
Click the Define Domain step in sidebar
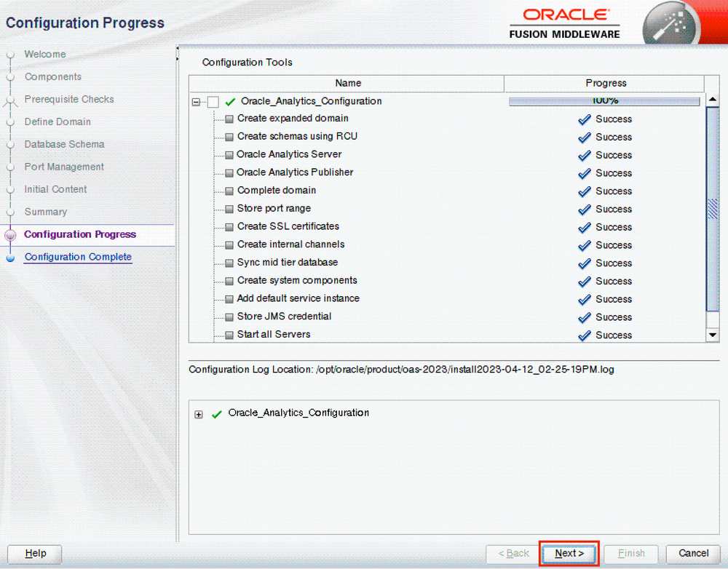tap(58, 122)
